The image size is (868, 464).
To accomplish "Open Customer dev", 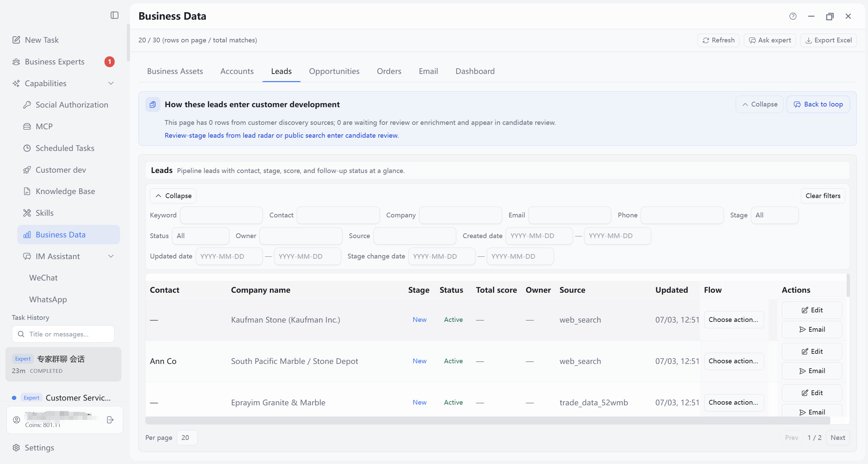I will [x=61, y=170].
